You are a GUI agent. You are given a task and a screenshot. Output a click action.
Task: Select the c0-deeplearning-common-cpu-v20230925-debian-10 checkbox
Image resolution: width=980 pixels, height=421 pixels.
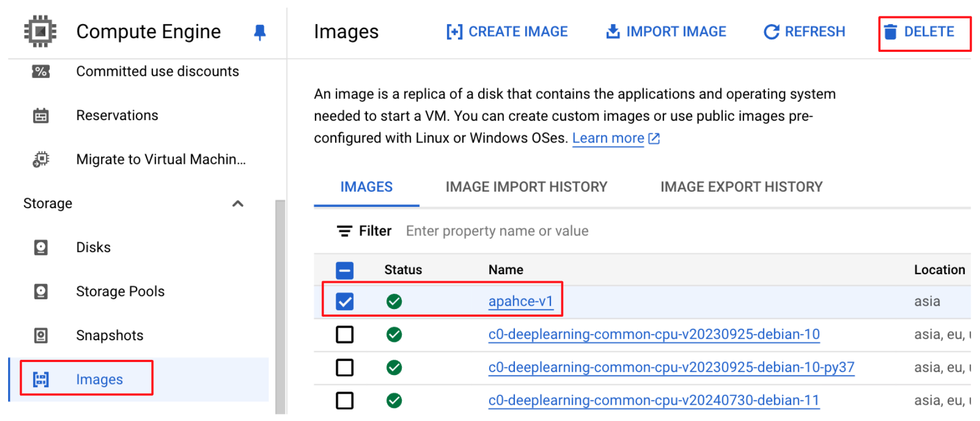tap(345, 334)
